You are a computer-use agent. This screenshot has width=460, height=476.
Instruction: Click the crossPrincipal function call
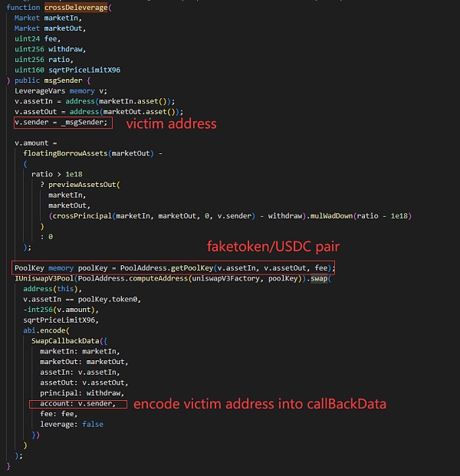click(x=82, y=216)
